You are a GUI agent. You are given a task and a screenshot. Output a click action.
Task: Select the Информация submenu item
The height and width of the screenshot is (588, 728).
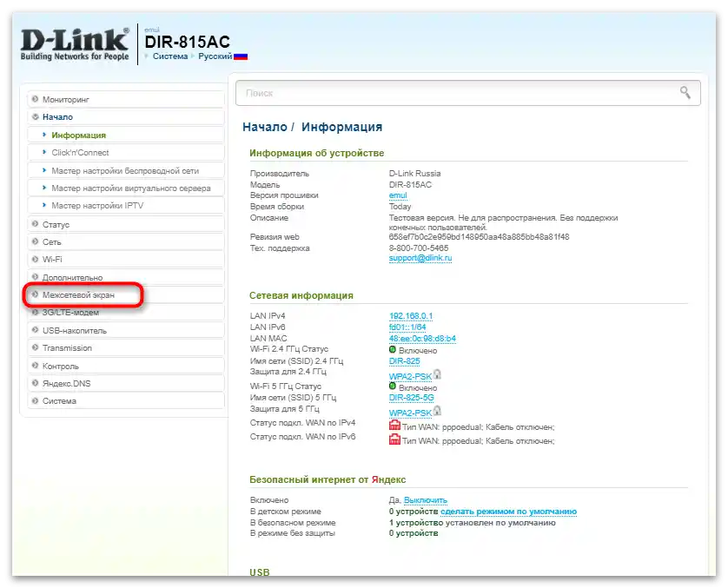coord(126,135)
